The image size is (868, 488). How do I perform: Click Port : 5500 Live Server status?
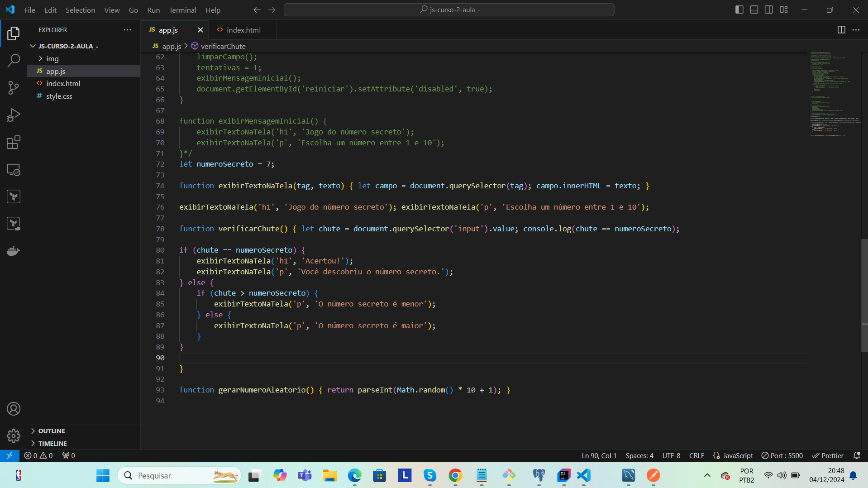(x=782, y=455)
